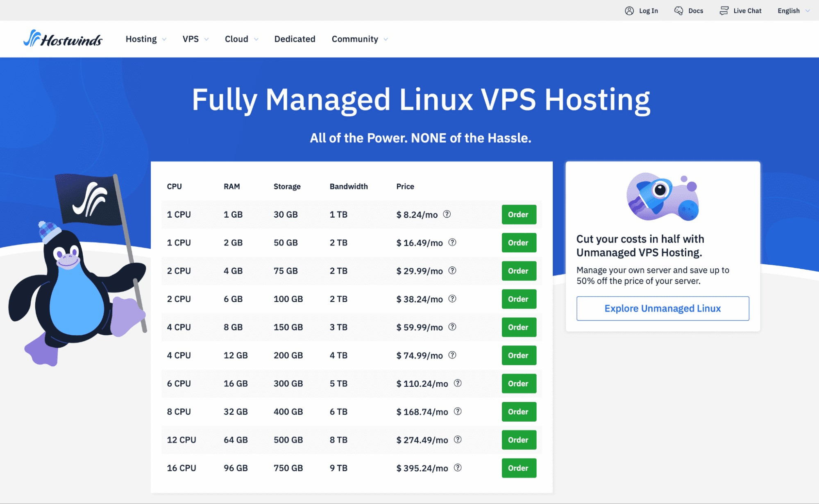
Task: Click the 100 GB storage cell
Action: [x=288, y=299]
